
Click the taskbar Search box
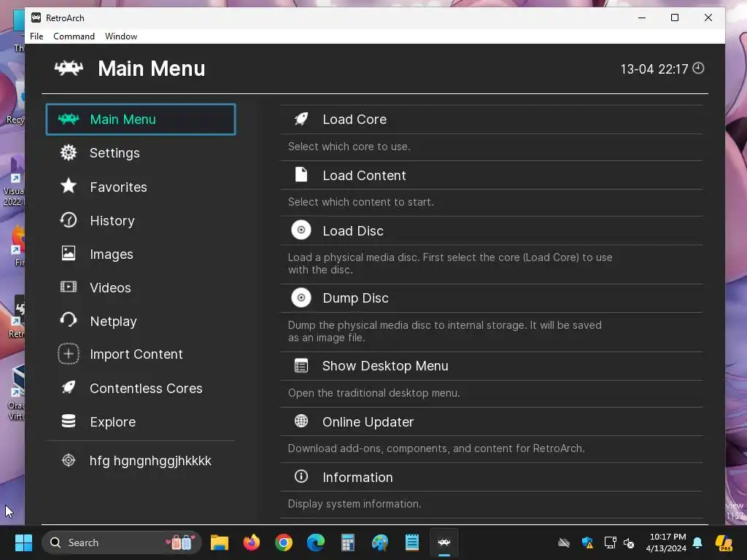click(122, 542)
